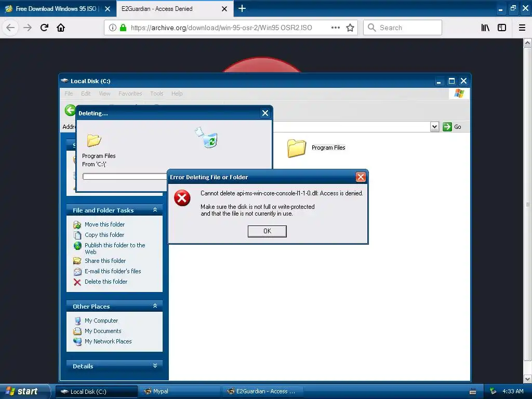Reload the current page
This screenshot has width=532, height=399.
pyautogui.click(x=44, y=28)
